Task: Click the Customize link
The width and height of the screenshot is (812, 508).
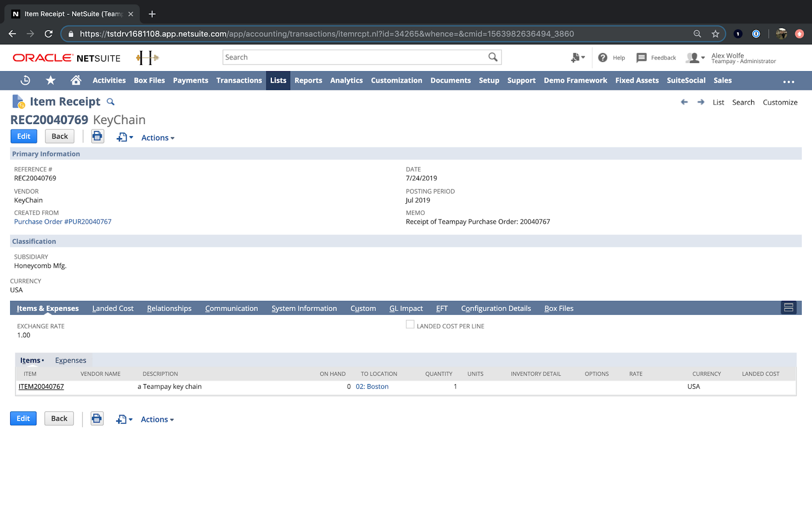Action: pyautogui.click(x=780, y=102)
